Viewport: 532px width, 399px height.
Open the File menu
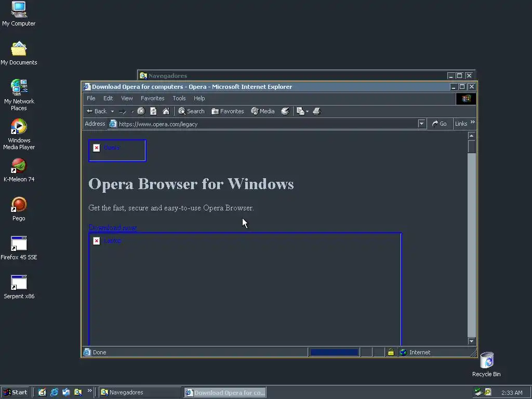[x=91, y=98]
